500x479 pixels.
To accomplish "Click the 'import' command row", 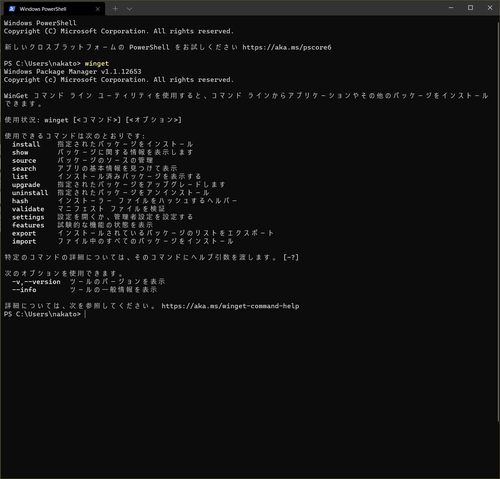I will tap(123, 241).
